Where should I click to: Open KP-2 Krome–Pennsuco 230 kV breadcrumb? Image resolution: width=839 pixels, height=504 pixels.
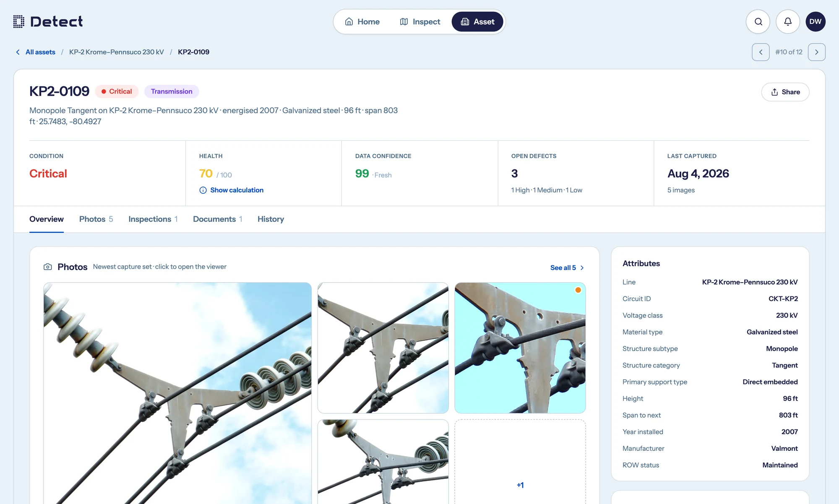click(117, 52)
